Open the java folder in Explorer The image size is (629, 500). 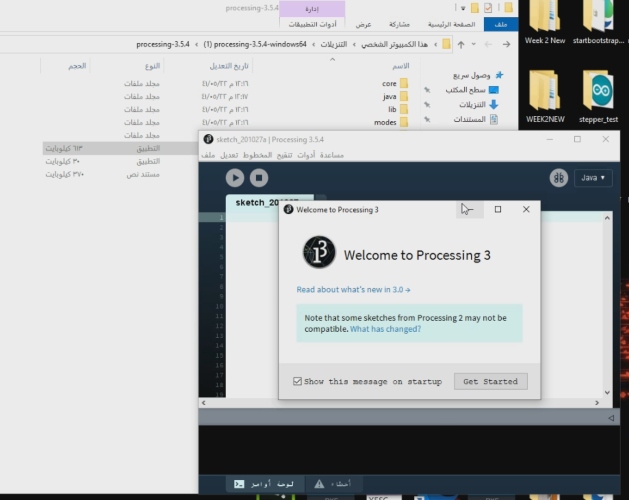point(395,96)
